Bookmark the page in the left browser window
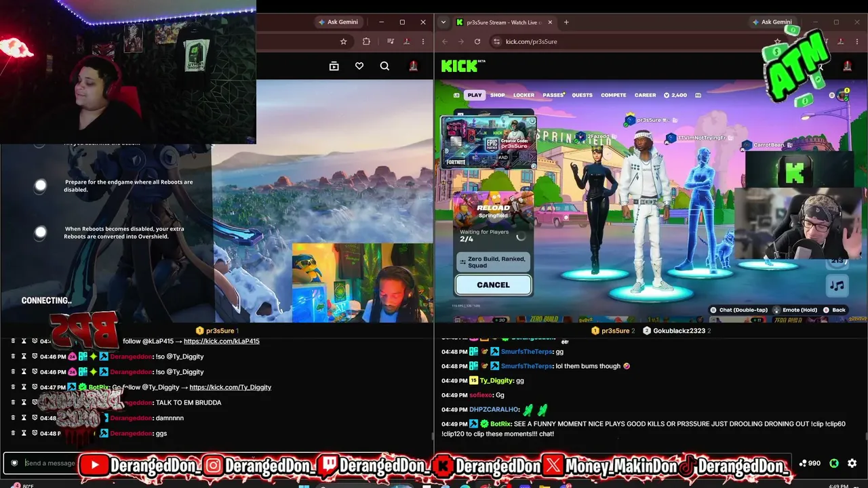 tap(344, 41)
